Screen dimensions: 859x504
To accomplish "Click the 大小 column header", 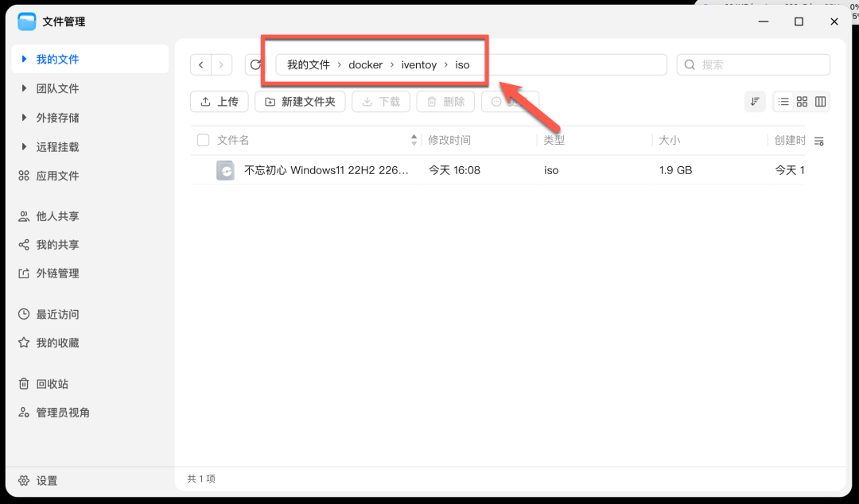I will [x=669, y=140].
